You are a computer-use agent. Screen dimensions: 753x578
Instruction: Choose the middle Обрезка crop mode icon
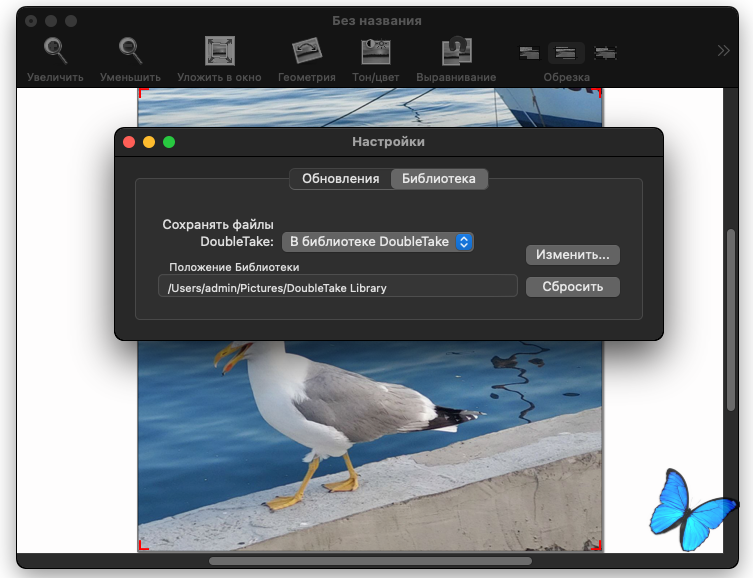click(x=566, y=53)
